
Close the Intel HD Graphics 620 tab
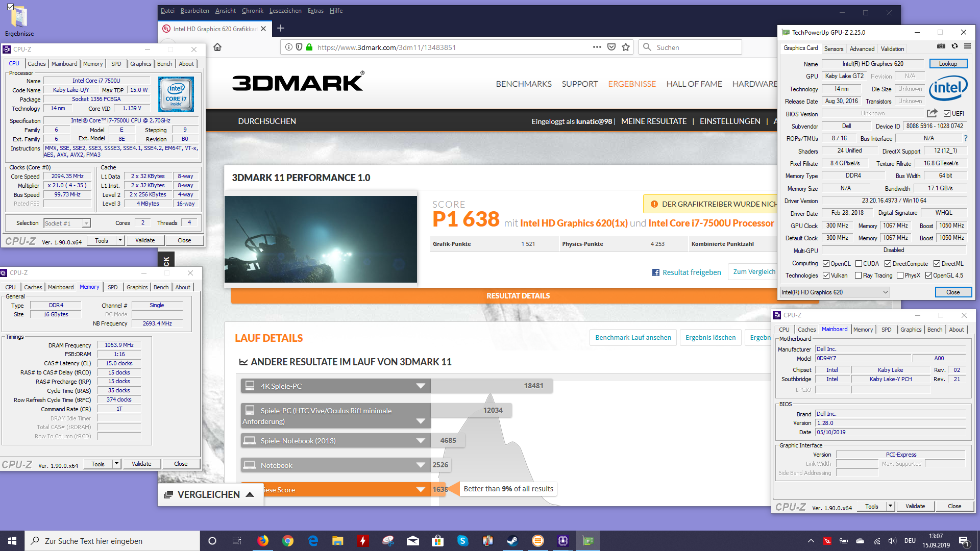pyautogui.click(x=263, y=29)
